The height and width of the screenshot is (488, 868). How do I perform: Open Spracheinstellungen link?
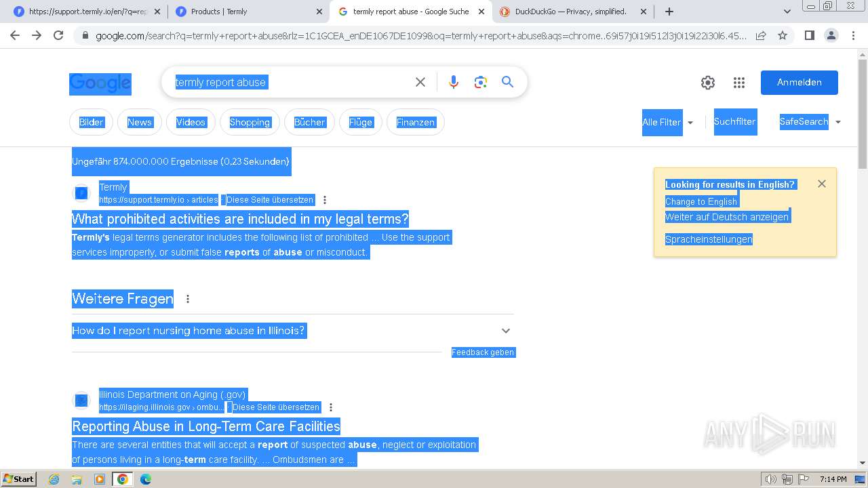(709, 239)
